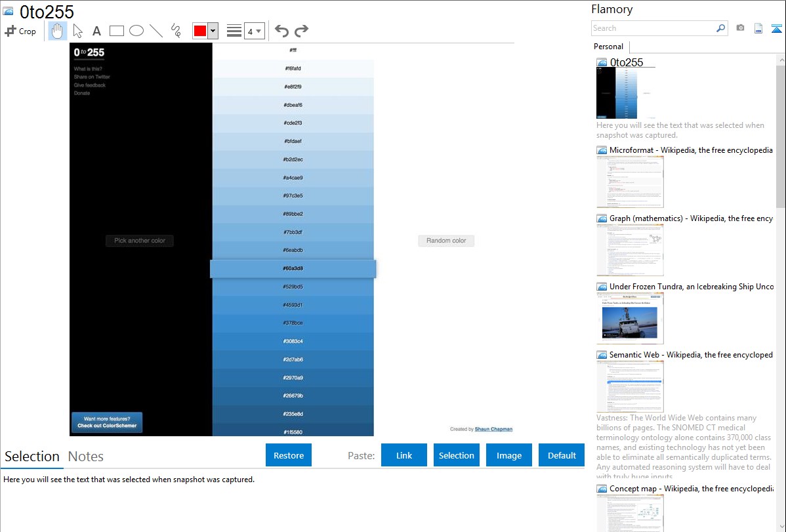
Task: Click the Concept map snapshot icon
Action: click(x=602, y=489)
